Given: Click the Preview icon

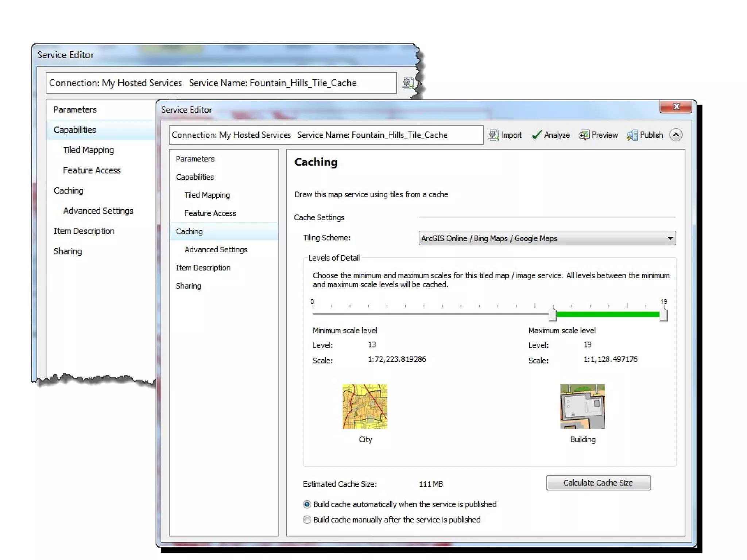Looking at the screenshot, I should coord(584,135).
